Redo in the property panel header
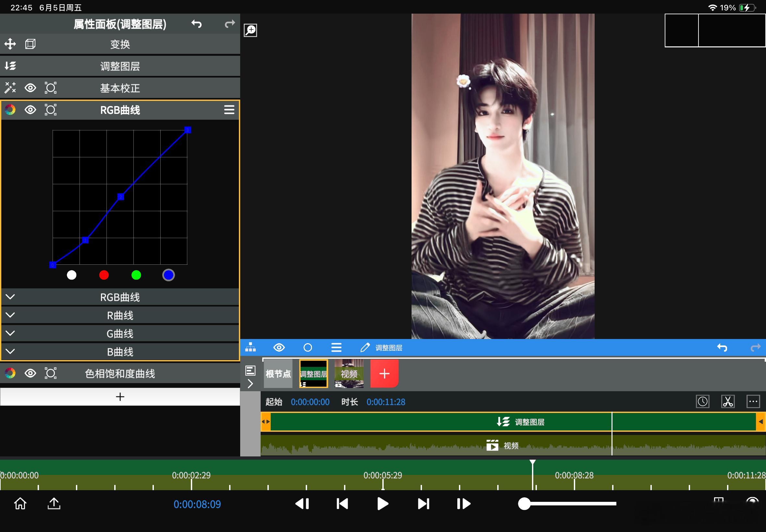Viewport: 766px width, 532px height. [x=230, y=24]
